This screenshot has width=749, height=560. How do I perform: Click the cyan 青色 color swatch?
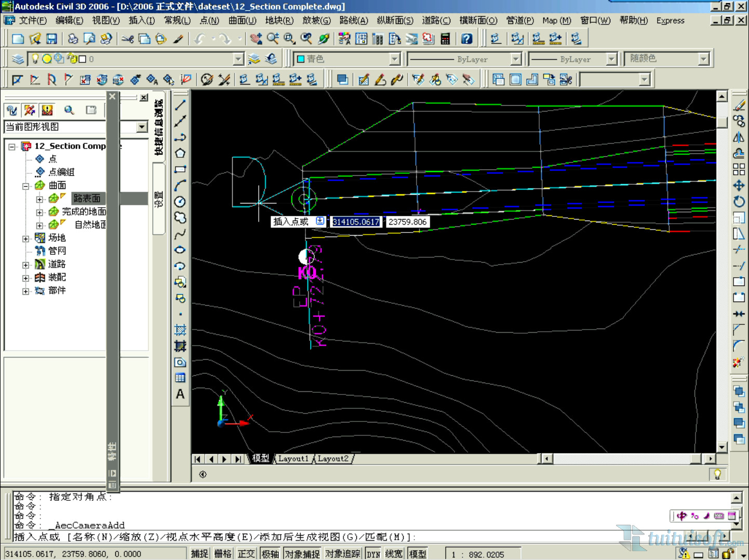(301, 59)
